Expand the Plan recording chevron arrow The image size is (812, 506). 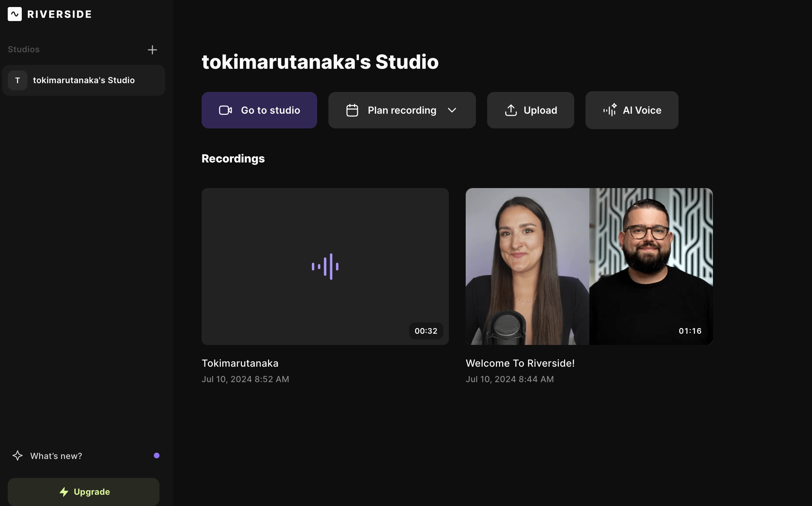click(x=452, y=110)
